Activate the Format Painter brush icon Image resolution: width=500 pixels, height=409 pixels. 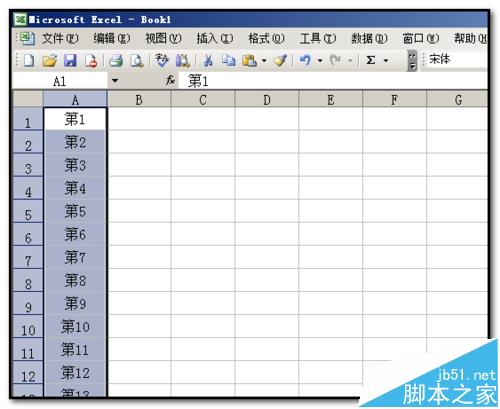pos(280,61)
